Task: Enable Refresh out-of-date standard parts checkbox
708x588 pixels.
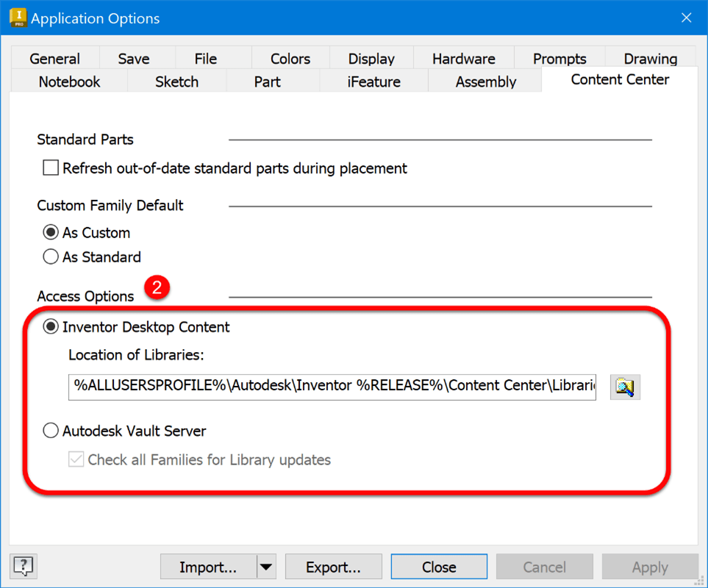Action: pos(51,168)
